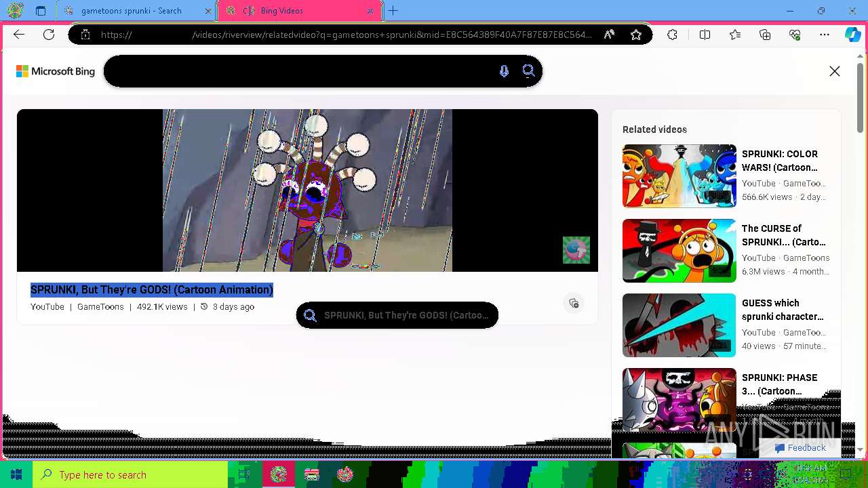Open Collections panel

click(765, 35)
